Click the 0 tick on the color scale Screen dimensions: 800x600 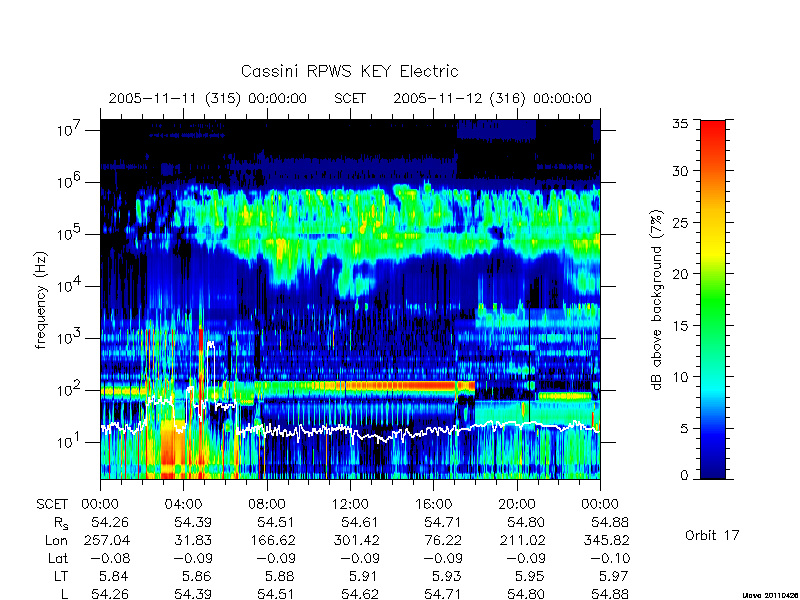[x=685, y=475]
